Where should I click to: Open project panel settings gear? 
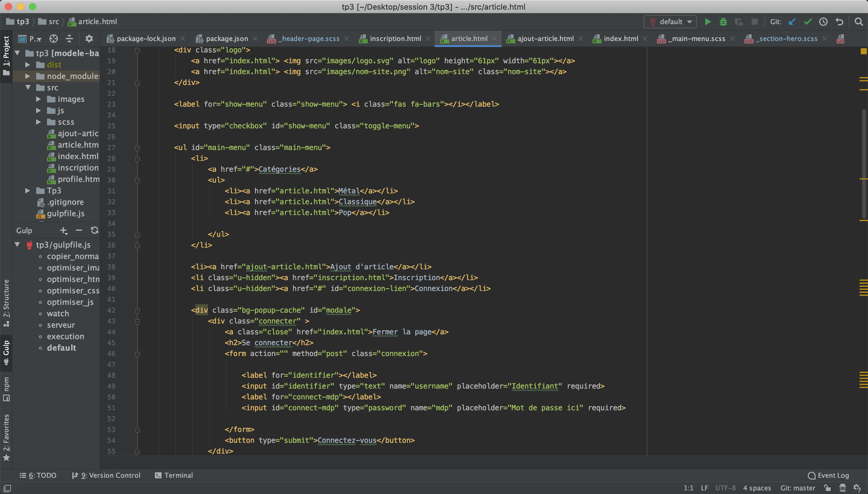pyautogui.click(x=89, y=39)
